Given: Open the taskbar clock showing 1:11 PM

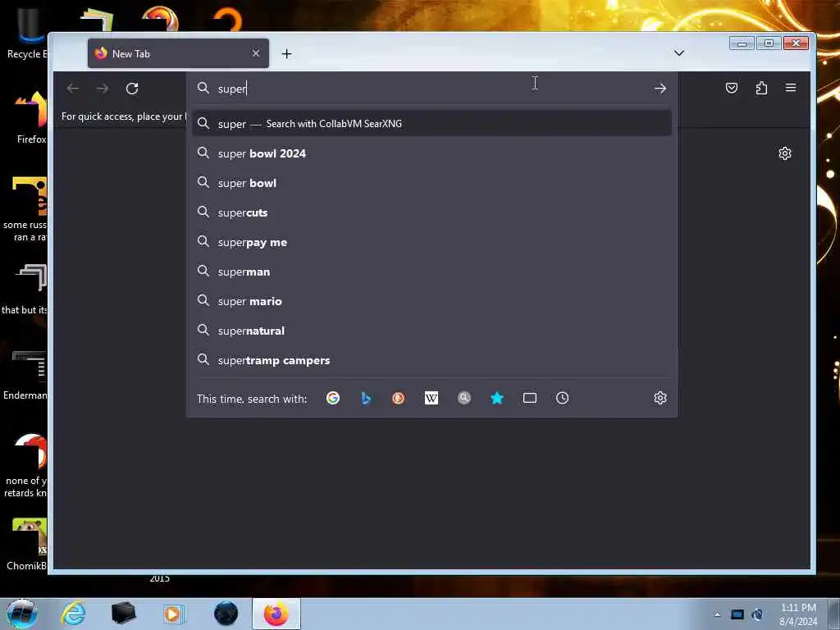Looking at the screenshot, I should click(798, 614).
